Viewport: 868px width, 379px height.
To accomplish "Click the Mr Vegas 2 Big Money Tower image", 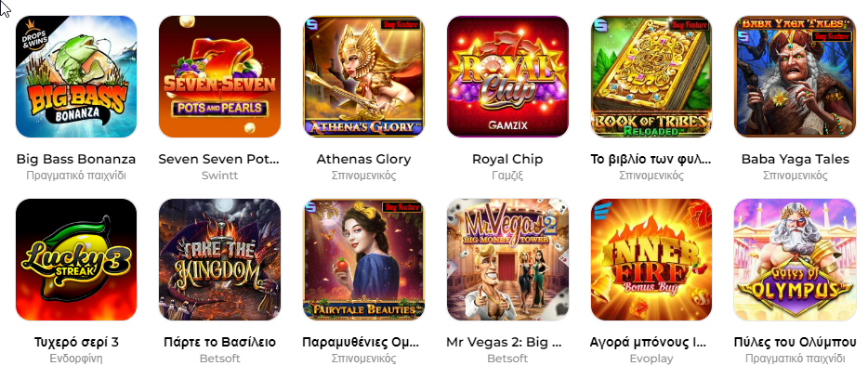I will coord(507,259).
